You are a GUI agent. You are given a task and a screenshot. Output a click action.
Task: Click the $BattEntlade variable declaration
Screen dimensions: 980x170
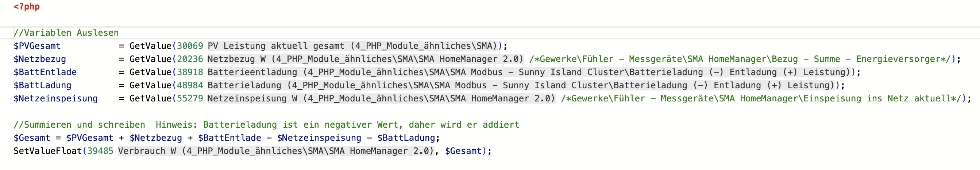point(45,72)
